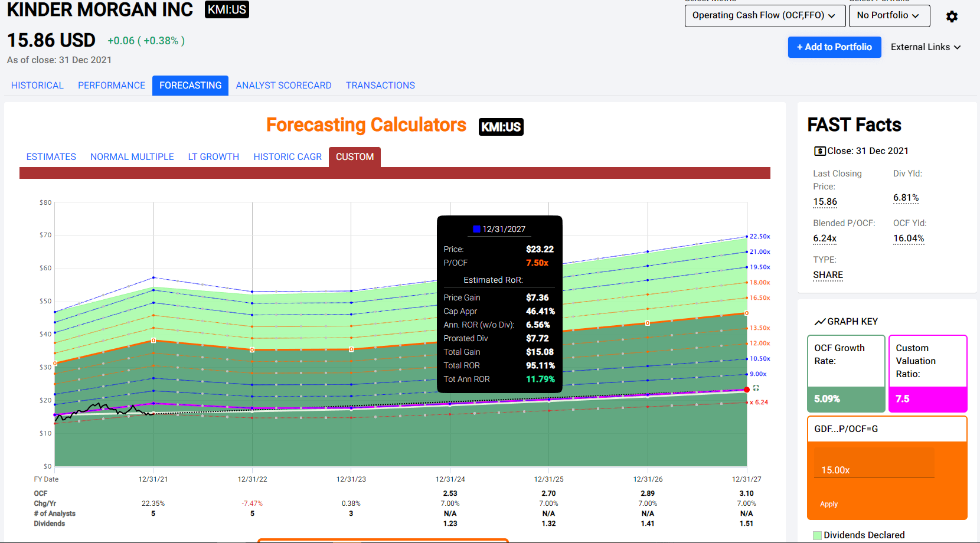Click the 1.51 dividends value
Screen dimensions: 980x543
click(747, 524)
